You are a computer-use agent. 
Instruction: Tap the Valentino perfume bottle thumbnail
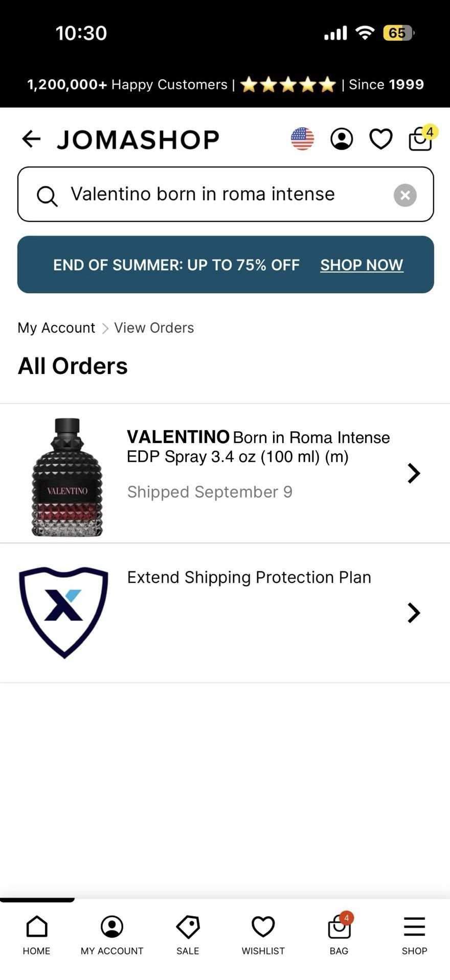[x=67, y=477]
